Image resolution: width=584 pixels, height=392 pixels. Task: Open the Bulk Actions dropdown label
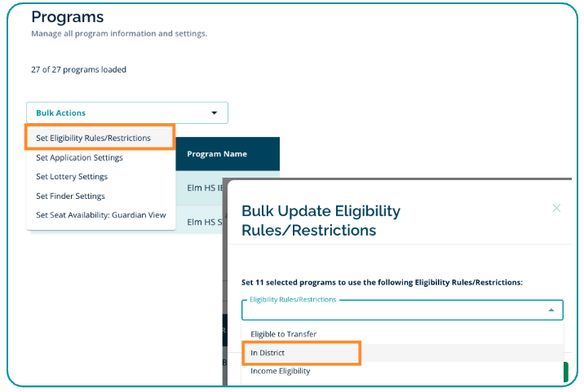61,113
